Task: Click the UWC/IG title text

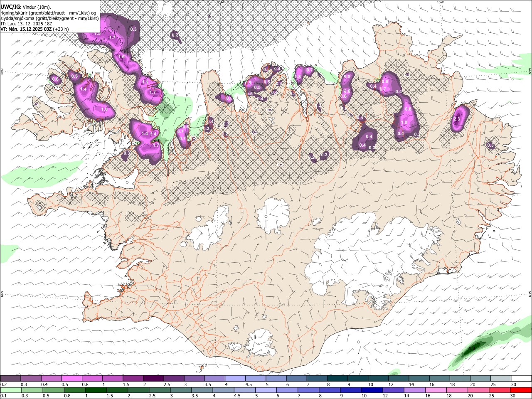Action: pos(10,7)
